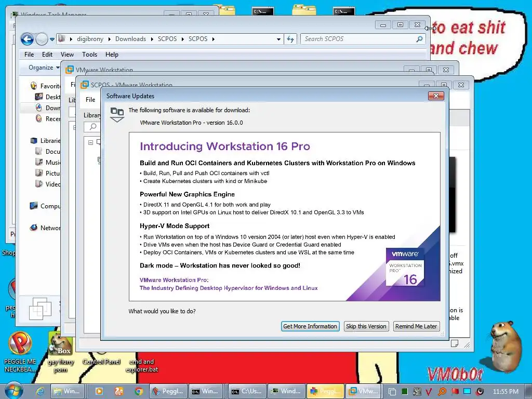Expand arrow after digibrony in address path
532x399 pixels.
[x=109, y=39]
